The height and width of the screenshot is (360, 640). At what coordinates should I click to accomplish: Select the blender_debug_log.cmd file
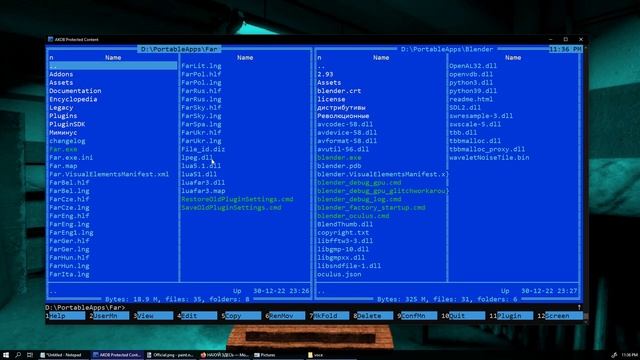tap(359, 199)
